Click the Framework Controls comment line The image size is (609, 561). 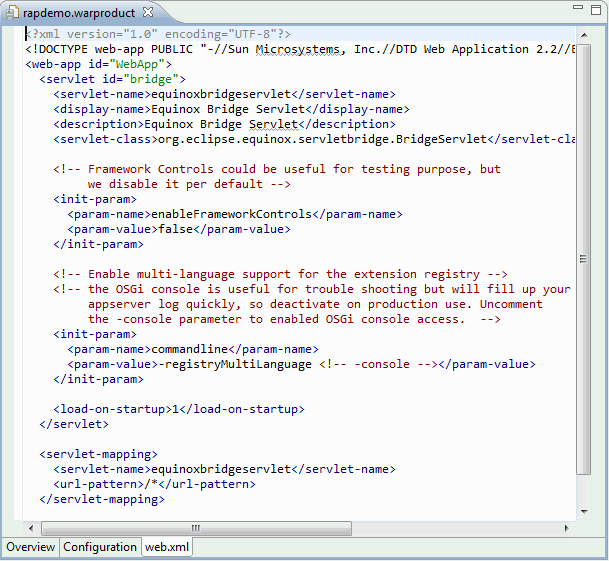[x=277, y=169]
